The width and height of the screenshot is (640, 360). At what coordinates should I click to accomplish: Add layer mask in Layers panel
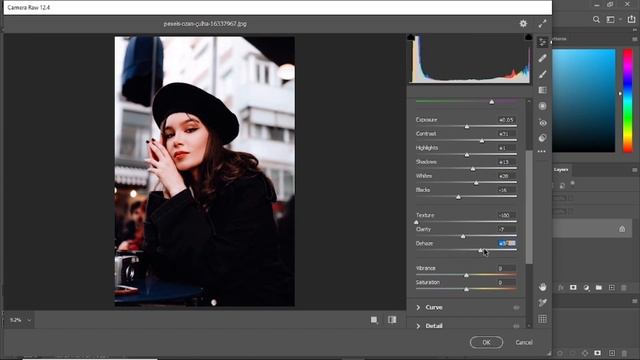(x=573, y=287)
